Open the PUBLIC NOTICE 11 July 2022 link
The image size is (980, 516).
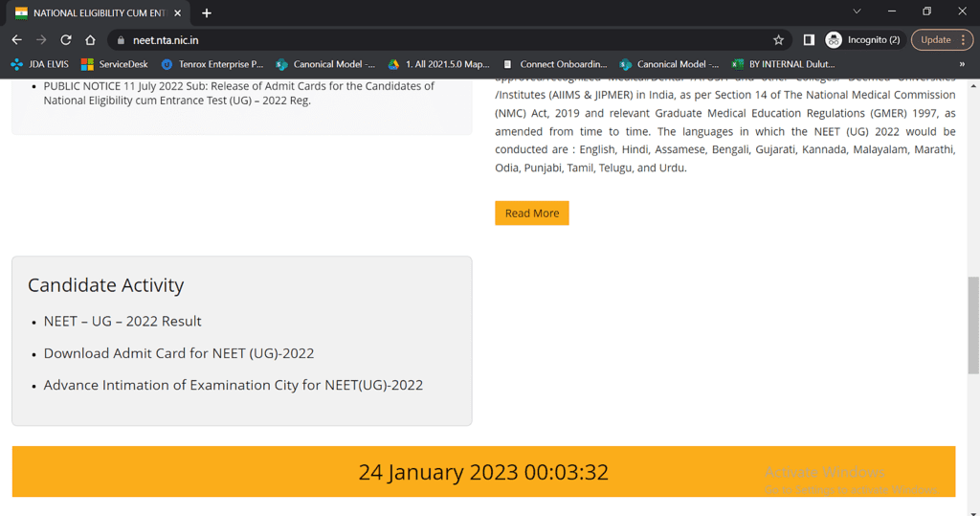pyautogui.click(x=238, y=93)
